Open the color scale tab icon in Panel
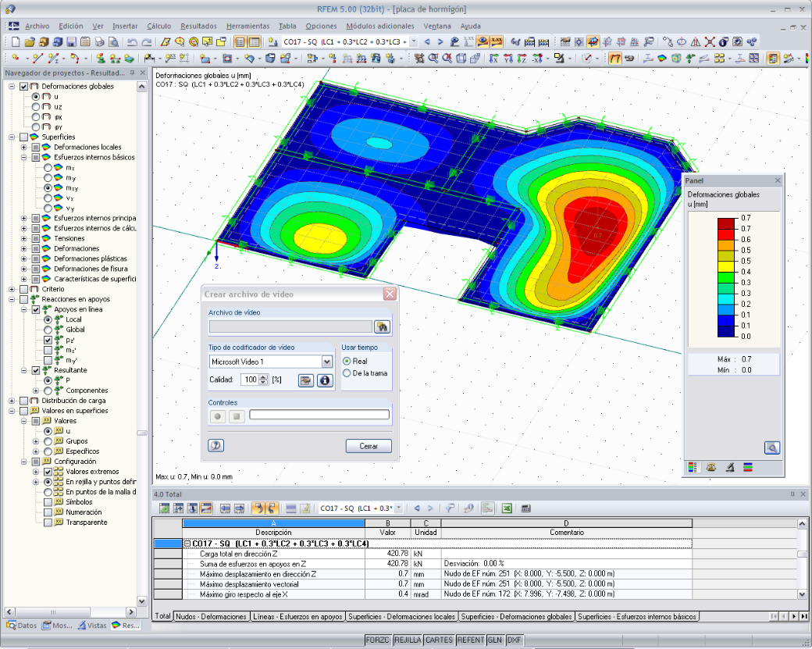The width and height of the screenshot is (812, 649). tap(692, 467)
